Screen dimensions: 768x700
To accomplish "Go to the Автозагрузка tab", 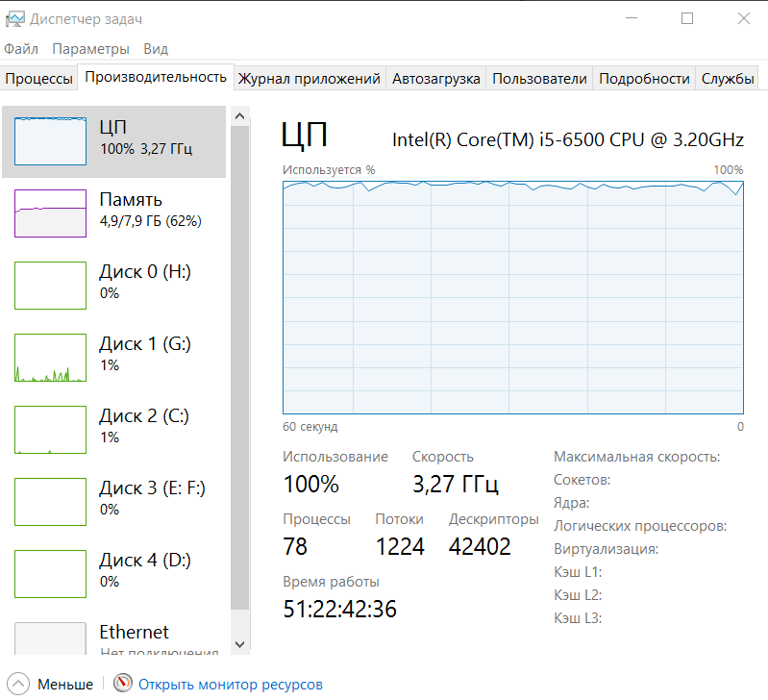I will [436, 79].
